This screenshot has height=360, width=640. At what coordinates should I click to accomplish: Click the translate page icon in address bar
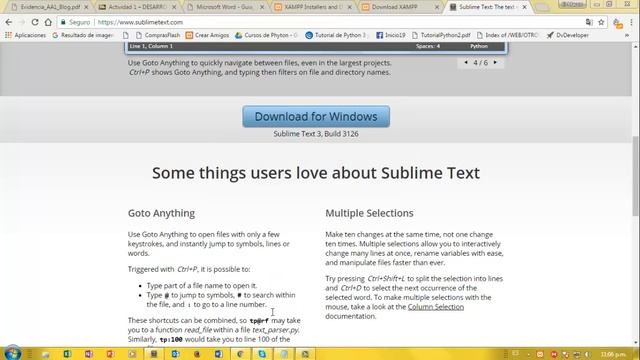pos(589,22)
